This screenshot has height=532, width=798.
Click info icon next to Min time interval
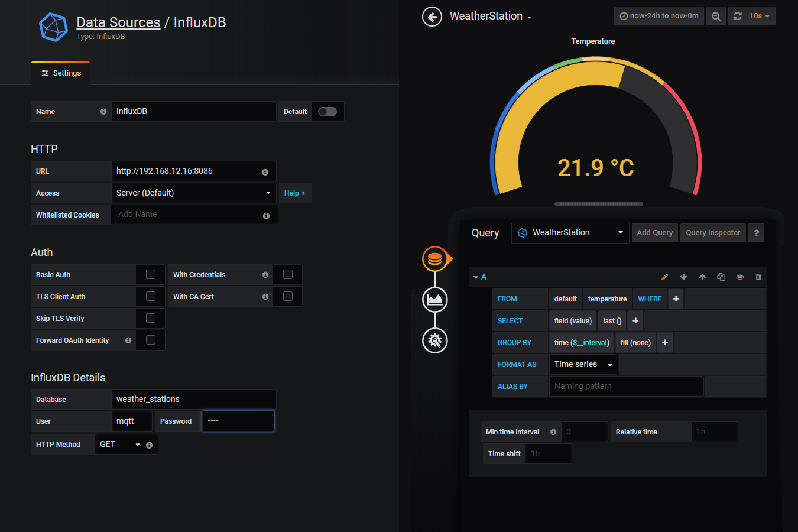pos(553,432)
